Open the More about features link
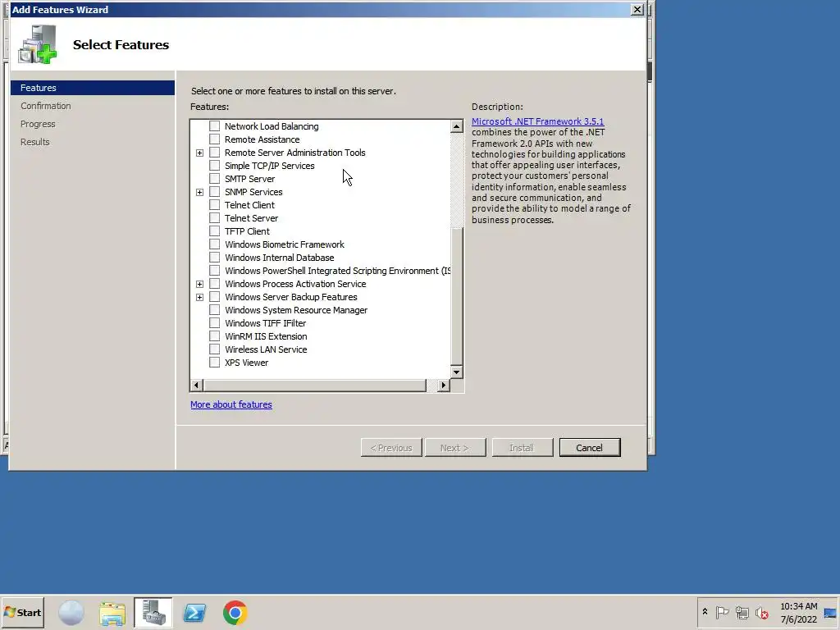The height and width of the screenshot is (630, 840). click(x=231, y=404)
